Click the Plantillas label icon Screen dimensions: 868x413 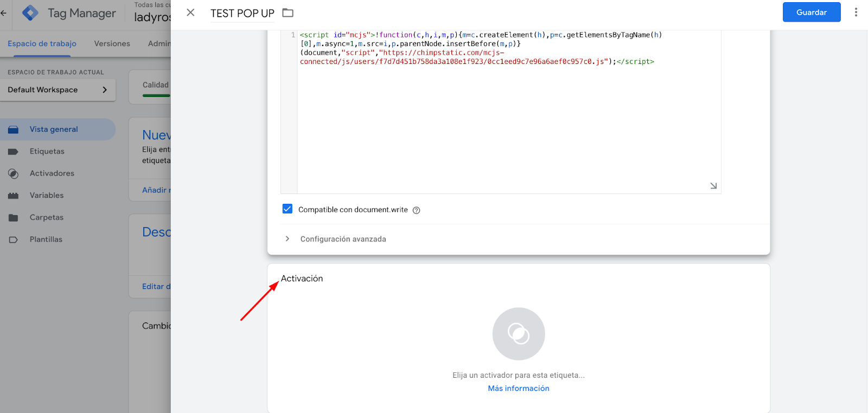click(14, 240)
